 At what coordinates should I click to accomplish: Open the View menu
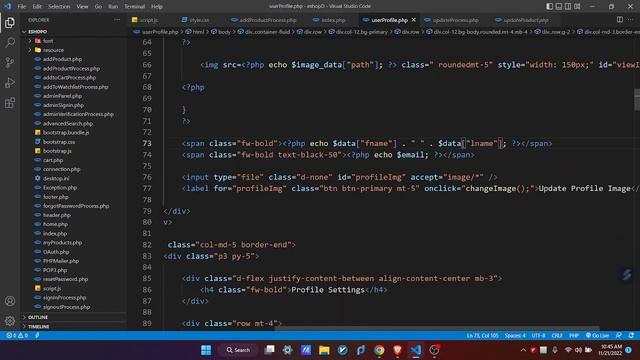82,7
